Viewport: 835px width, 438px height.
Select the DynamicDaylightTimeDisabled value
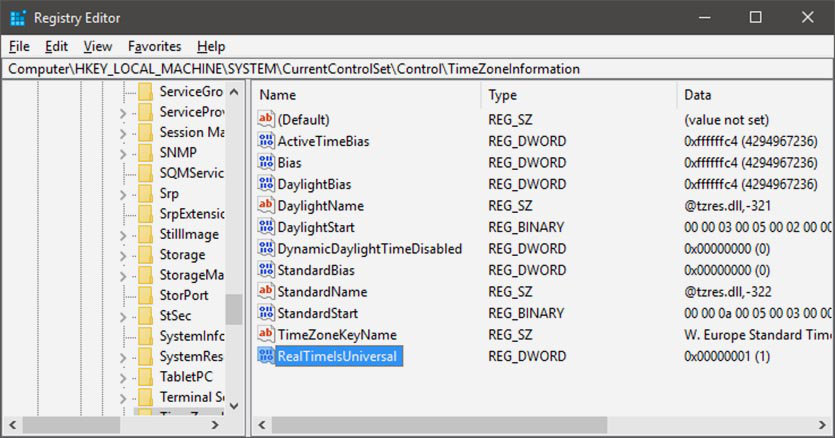[x=369, y=248]
